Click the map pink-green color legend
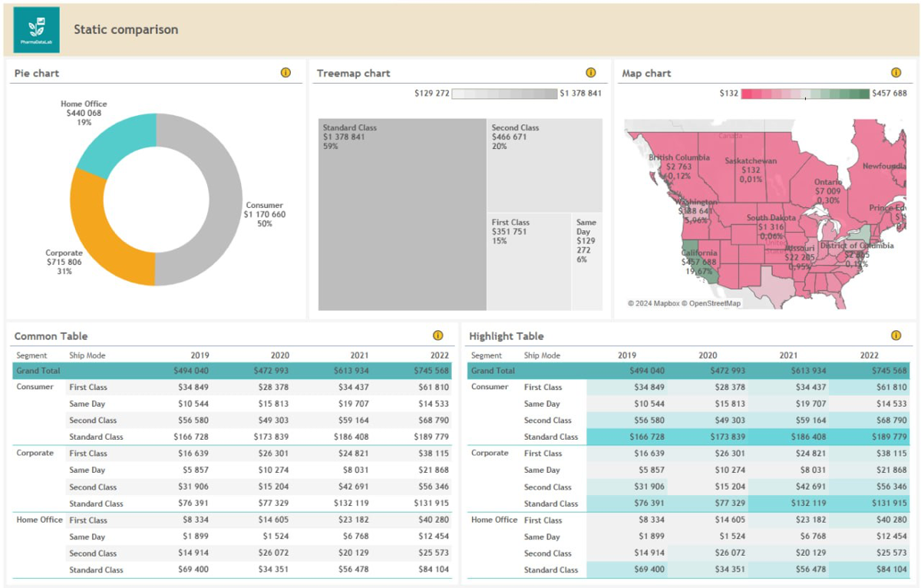The image size is (921, 588). click(805, 94)
